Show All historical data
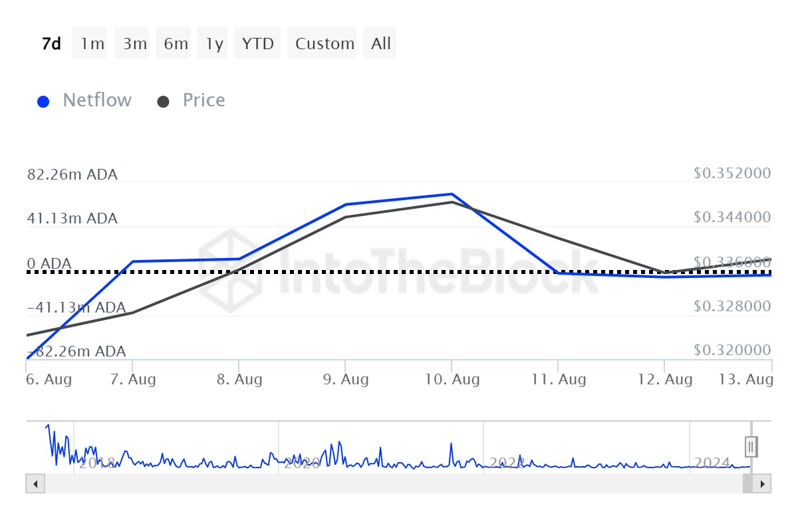This screenshot has height=532, width=798. (x=381, y=44)
